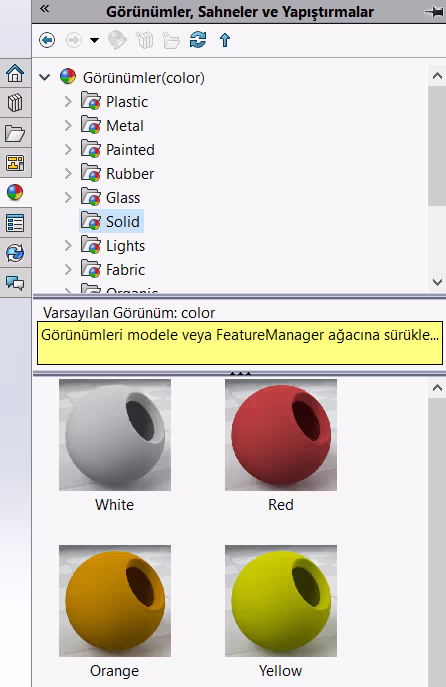446x687 pixels.
Task: Select the White appearance sphere thumbnail
Action: (115, 435)
